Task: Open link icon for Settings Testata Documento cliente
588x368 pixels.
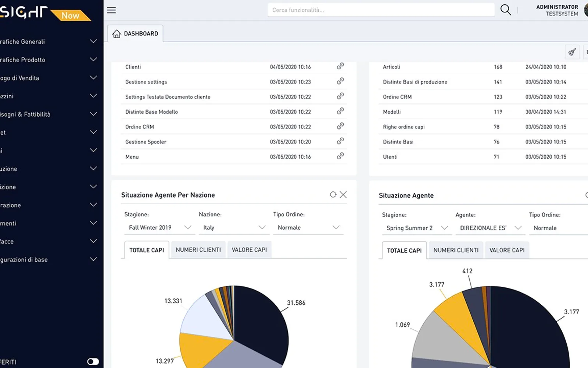Action: pyautogui.click(x=340, y=96)
